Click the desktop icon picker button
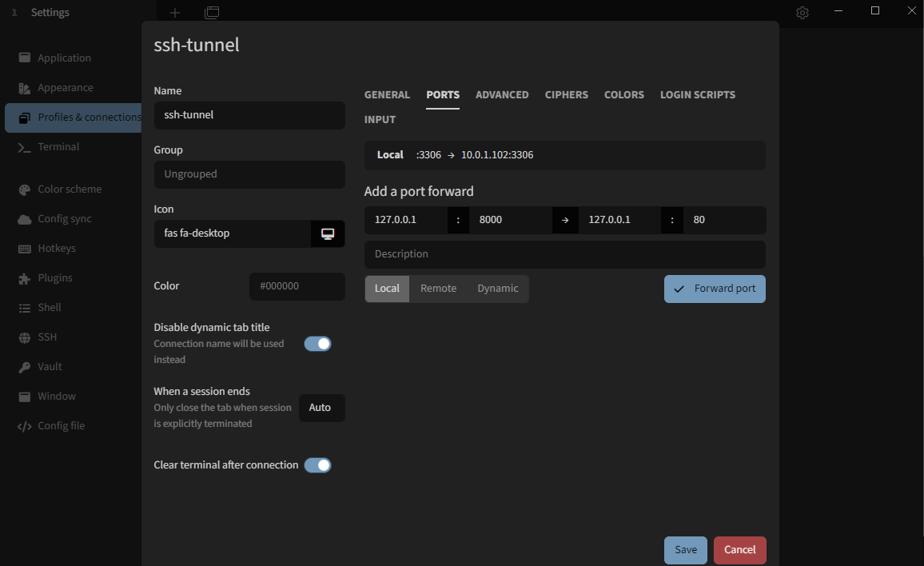 [x=328, y=233]
